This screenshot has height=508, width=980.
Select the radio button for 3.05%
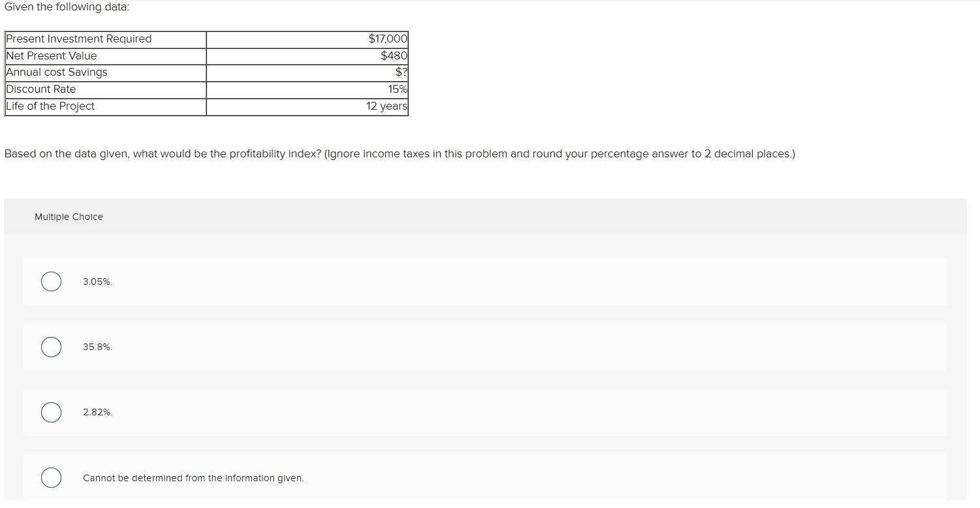point(51,281)
